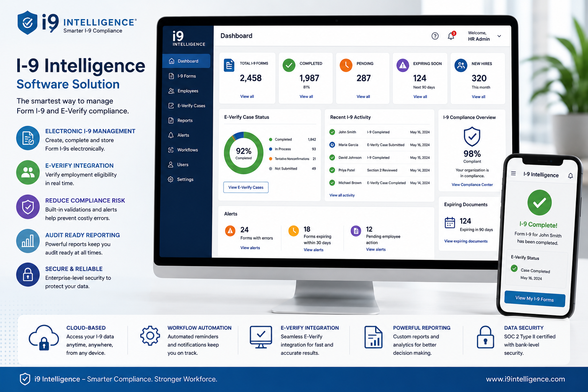Click the Pending employee action document icon
Screen dimensions: 588x392
356,231
